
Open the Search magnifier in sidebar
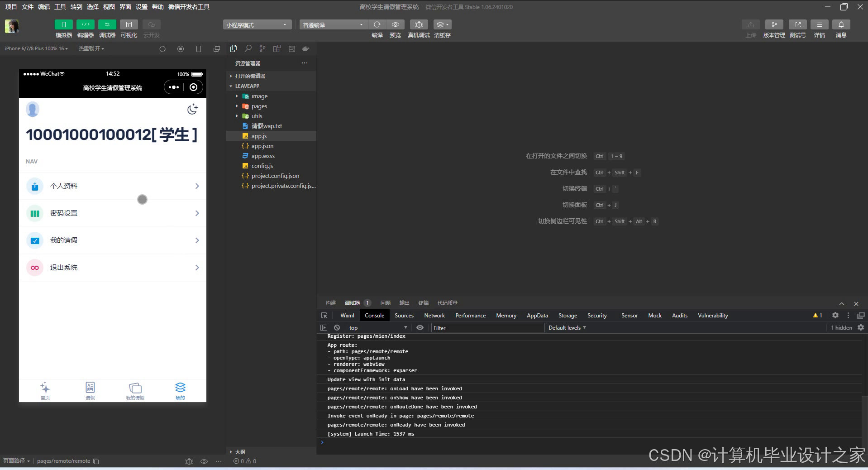(248, 48)
